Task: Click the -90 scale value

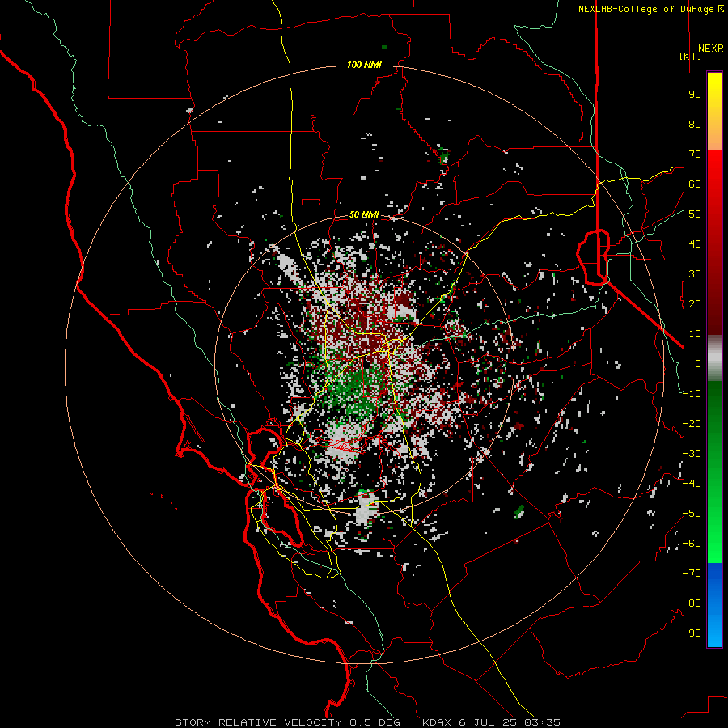Action: 692,633
